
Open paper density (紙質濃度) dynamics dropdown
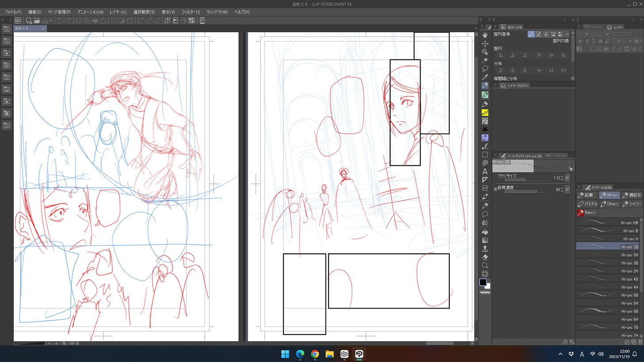point(567,190)
